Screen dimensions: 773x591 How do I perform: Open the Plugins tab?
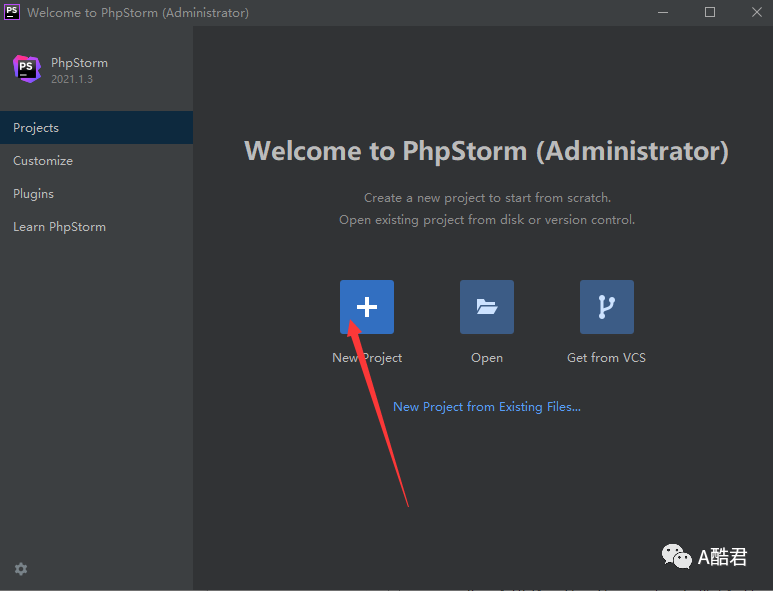(97, 194)
